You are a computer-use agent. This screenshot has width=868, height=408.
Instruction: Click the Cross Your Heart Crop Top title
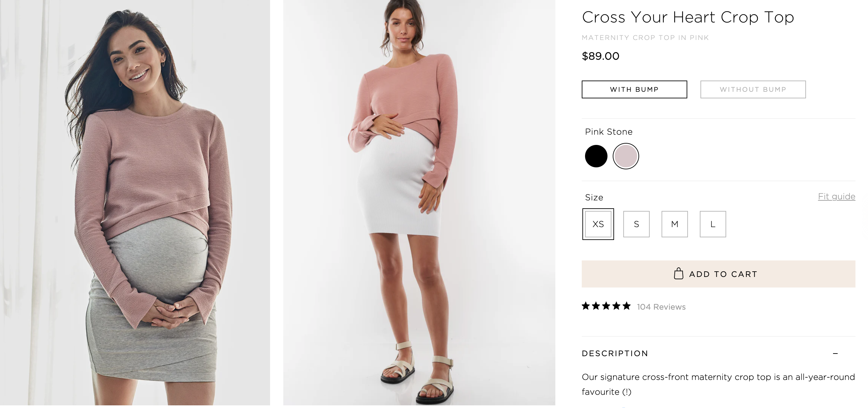[688, 17]
